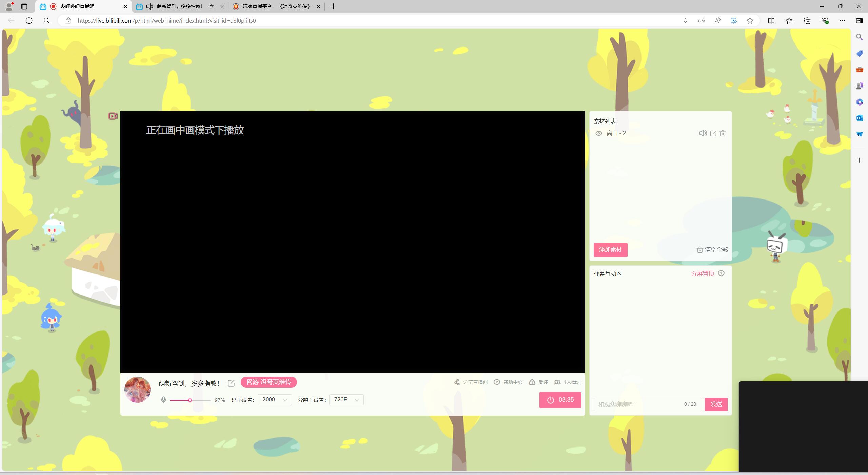
Task: Click the picture-in-picture icon in address bar
Action: click(734, 21)
